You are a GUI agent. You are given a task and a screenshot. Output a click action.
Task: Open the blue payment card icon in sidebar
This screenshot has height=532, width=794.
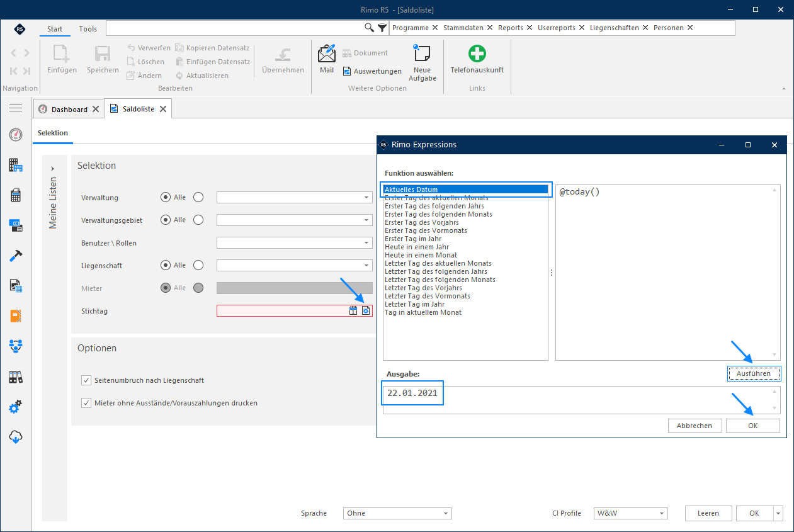click(16, 224)
